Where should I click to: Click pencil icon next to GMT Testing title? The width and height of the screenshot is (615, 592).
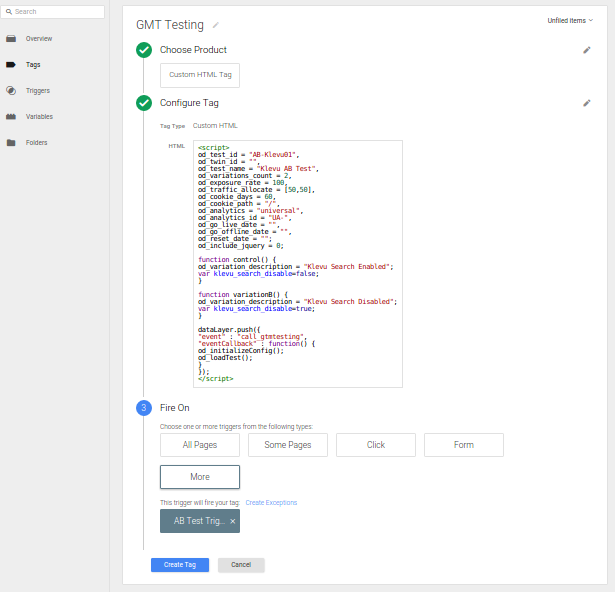216,24
